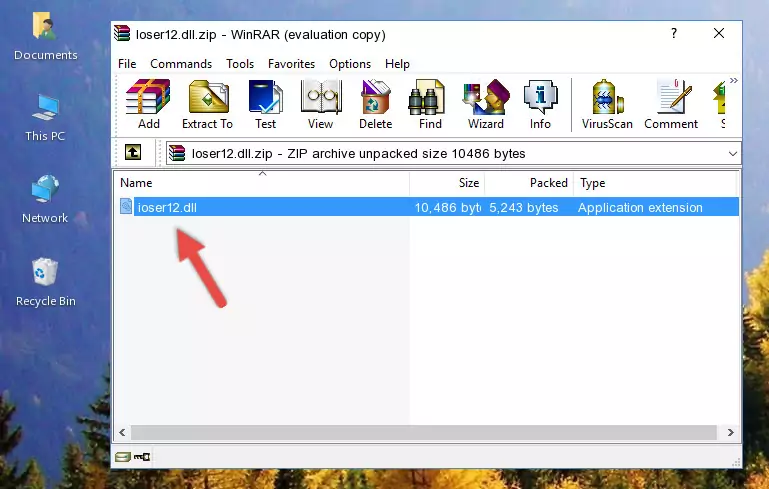This screenshot has height=489, width=769.
Task: Click the archive path address field
Action: 454,154
